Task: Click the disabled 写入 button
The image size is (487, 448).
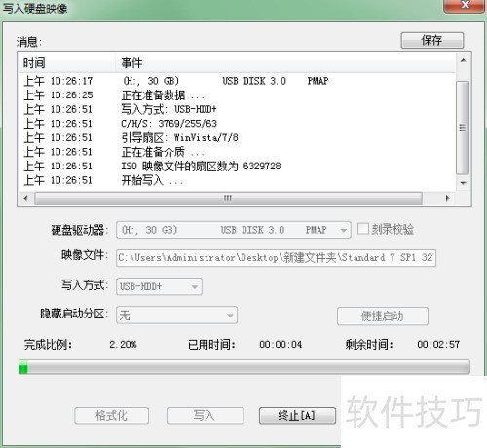Action: pyautogui.click(x=205, y=416)
